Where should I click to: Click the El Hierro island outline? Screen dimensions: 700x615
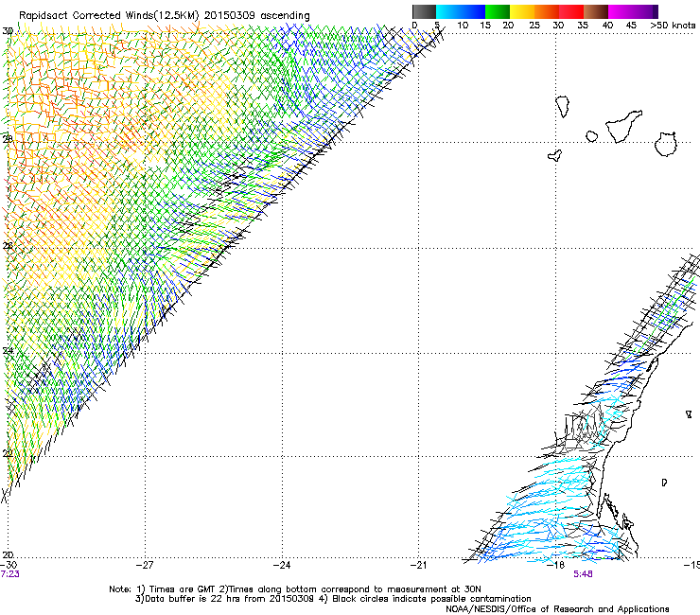pyautogui.click(x=555, y=155)
